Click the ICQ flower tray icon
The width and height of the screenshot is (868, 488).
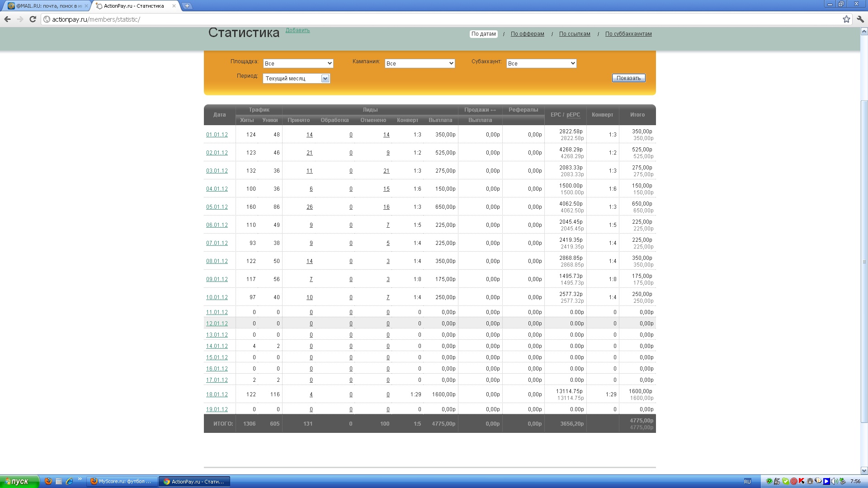coord(769,481)
